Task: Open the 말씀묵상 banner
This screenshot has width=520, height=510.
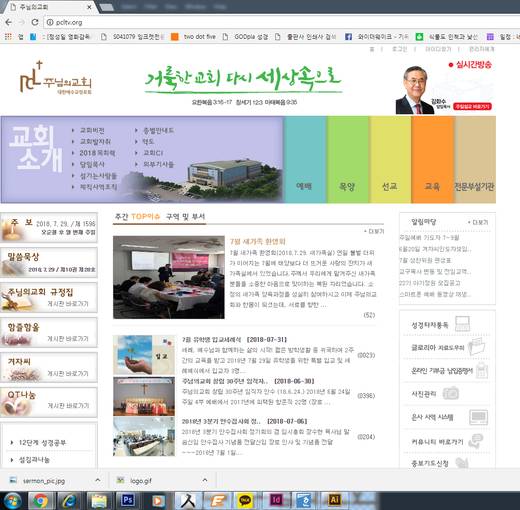Action: pyautogui.click(x=49, y=262)
